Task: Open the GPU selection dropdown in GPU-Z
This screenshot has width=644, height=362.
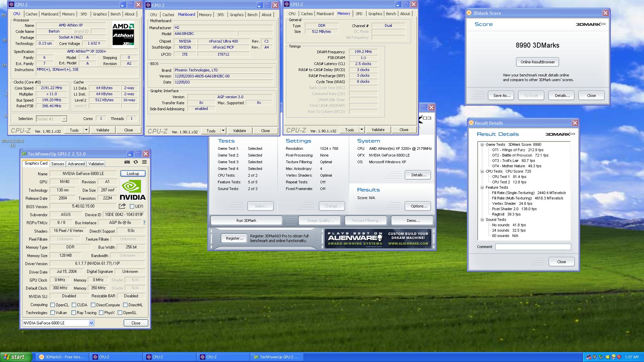Action: [x=91, y=323]
